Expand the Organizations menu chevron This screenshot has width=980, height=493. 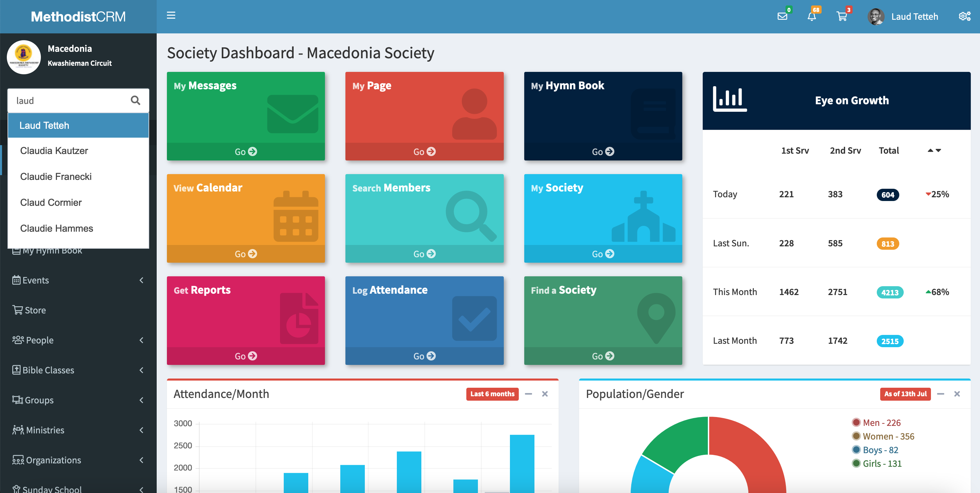tap(141, 460)
